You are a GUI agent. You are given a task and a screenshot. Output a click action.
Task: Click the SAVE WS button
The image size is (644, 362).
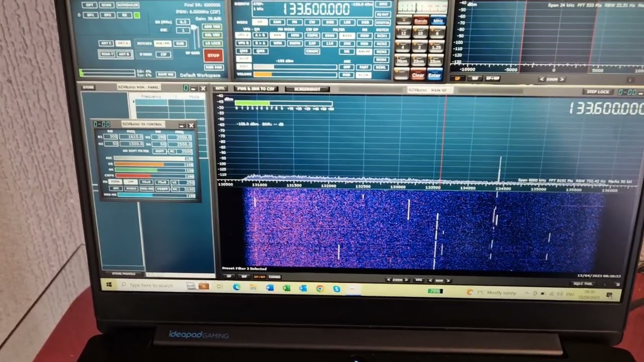[x=166, y=74]
